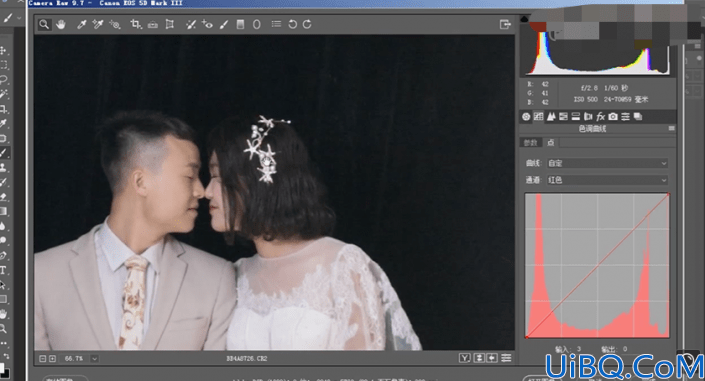Open the curve preset dropdown

click(x=607, y=163)
